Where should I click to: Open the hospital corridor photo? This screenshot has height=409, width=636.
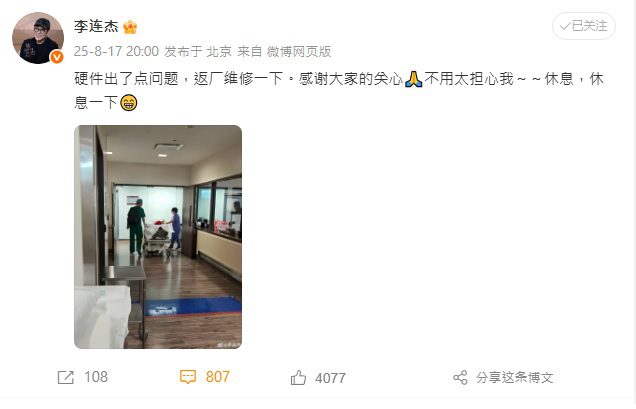click(x=158, y=237)
